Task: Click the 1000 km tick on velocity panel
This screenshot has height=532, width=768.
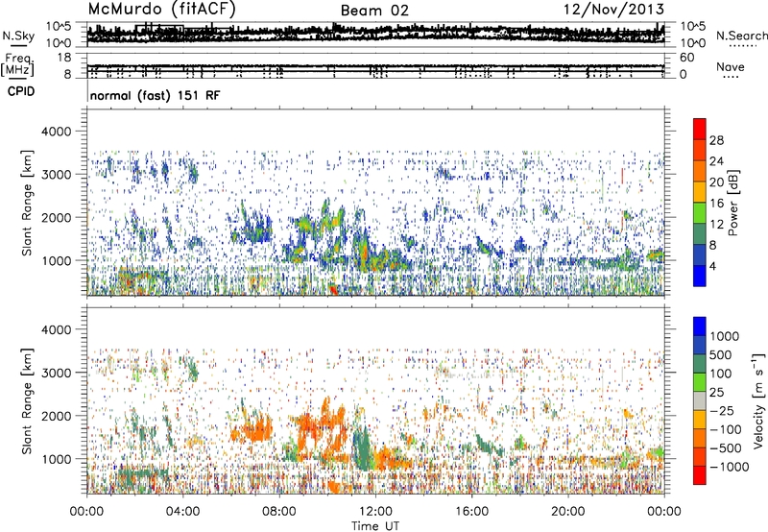Action: click(x=57, y=459)
